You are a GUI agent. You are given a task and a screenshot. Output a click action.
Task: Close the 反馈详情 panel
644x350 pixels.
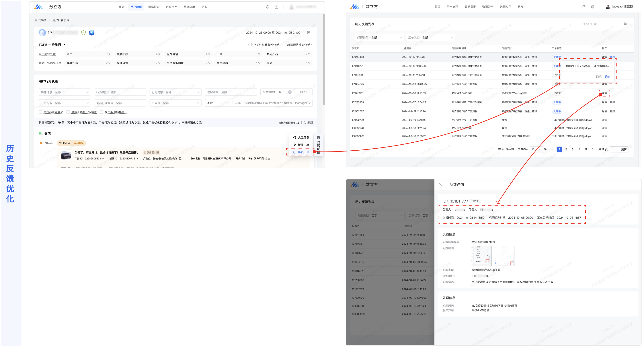(441, 185)
